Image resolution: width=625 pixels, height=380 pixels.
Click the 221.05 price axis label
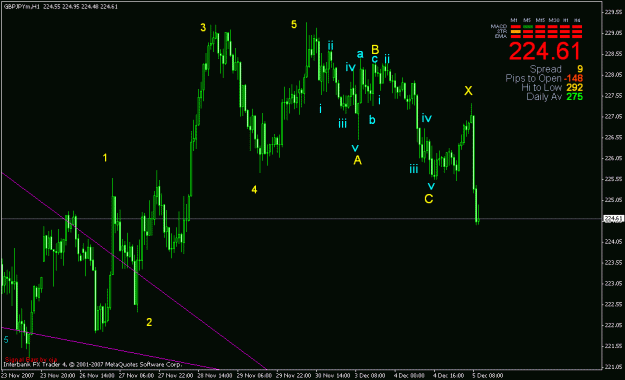point(613,367)
